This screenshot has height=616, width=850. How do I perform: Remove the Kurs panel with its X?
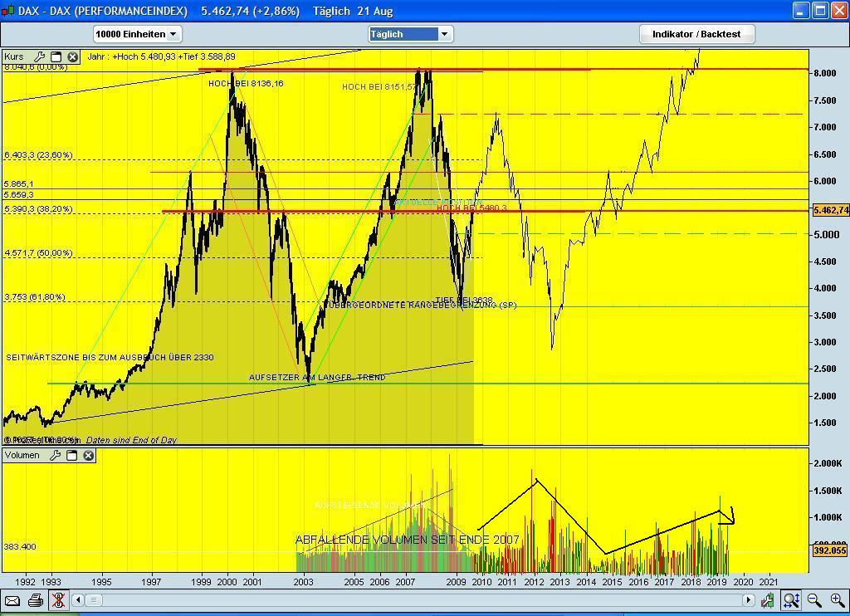tap(73, 56)
